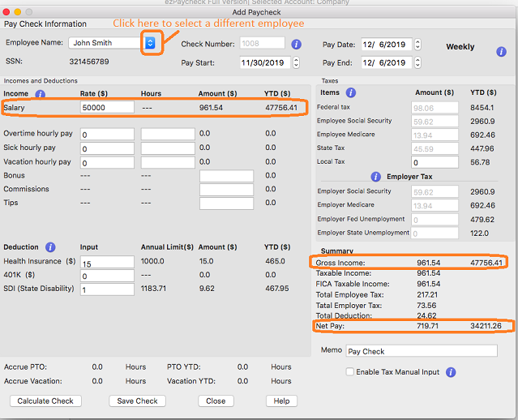The width and height of the screenshot is (518, 420).
Task: Open the Employee Name dropdown
Action: click(149, 43)
